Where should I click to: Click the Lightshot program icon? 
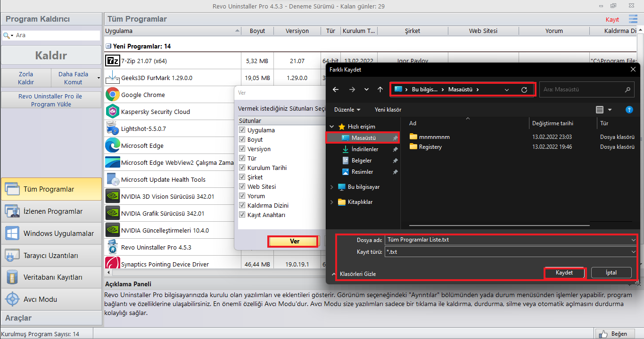(x=113, y=129)
